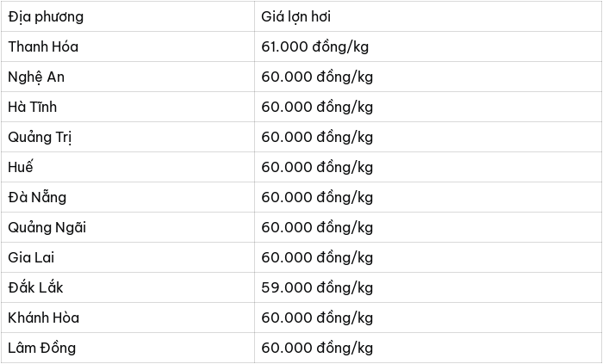Viewport: 603px width, 364px height.
Task: Click the 59.000 đồng/kg price cell
Action: pos(428,287)
